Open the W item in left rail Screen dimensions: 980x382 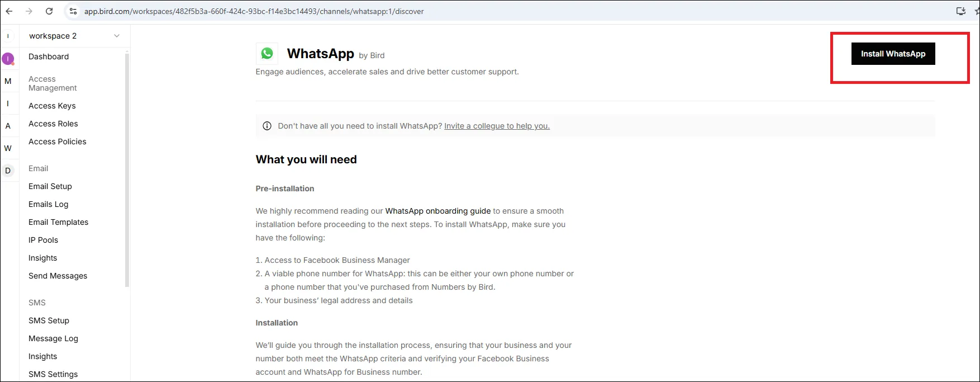click(8, 148)
